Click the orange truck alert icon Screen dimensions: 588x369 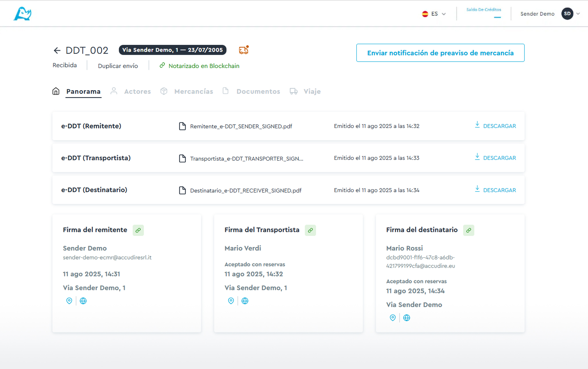tap(243, 50)
